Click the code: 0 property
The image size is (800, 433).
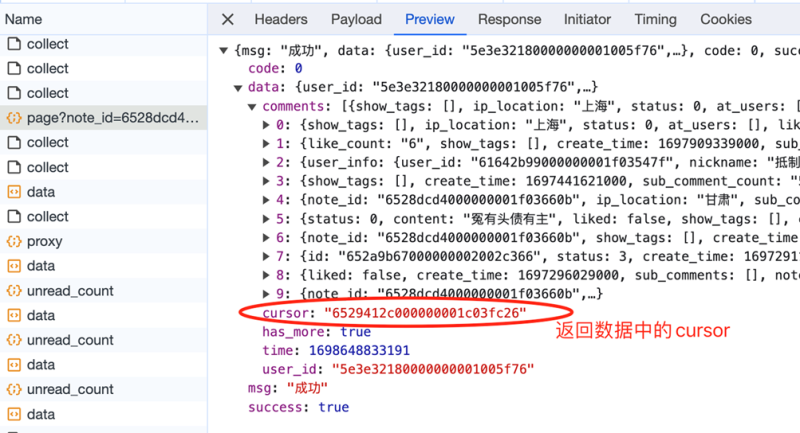point(275,68)
